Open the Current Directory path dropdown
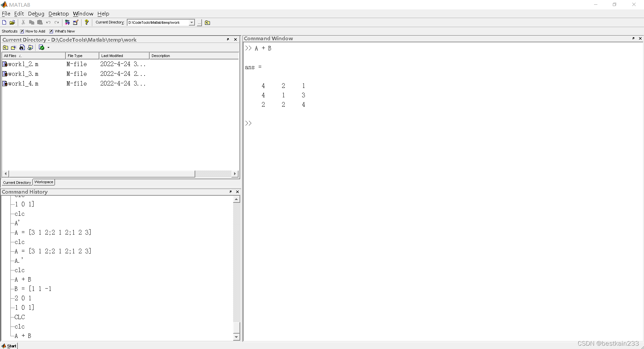The image size is (644, 349). (x=192, y=22)
